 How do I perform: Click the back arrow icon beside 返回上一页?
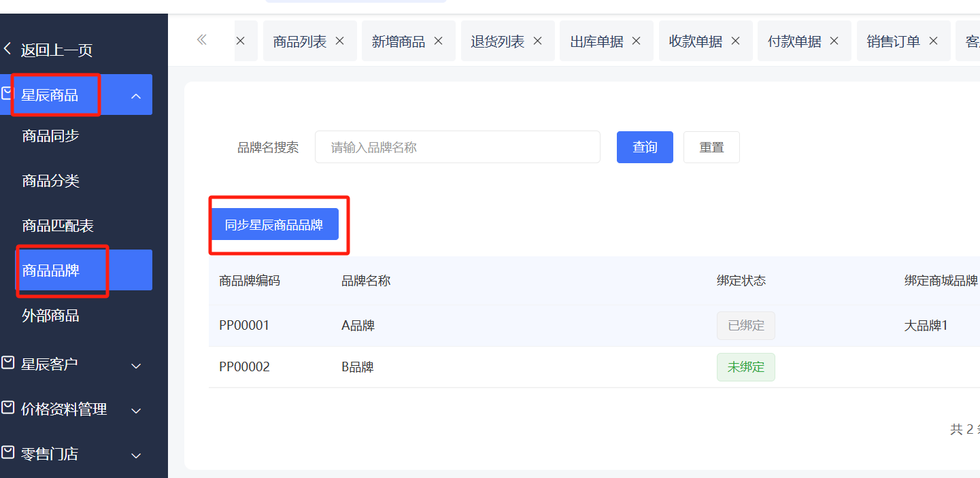pyautogui.click(x=7, y=49)
